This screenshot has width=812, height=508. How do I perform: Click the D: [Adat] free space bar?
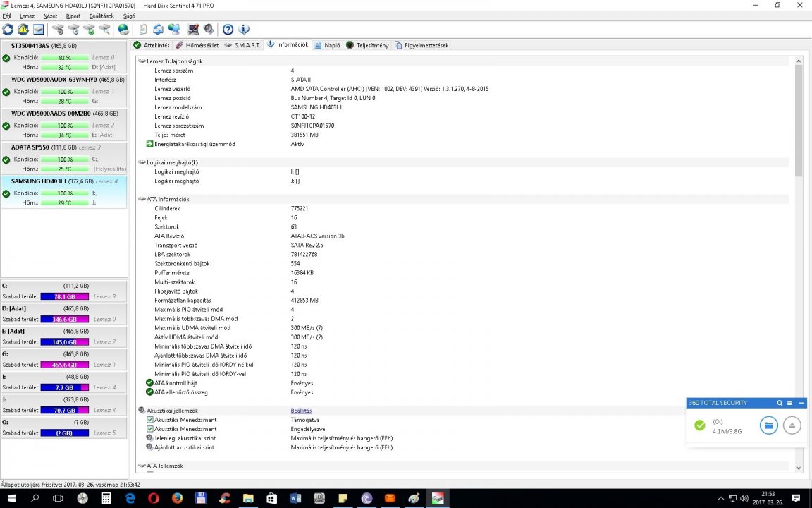(x=65, y=320)
